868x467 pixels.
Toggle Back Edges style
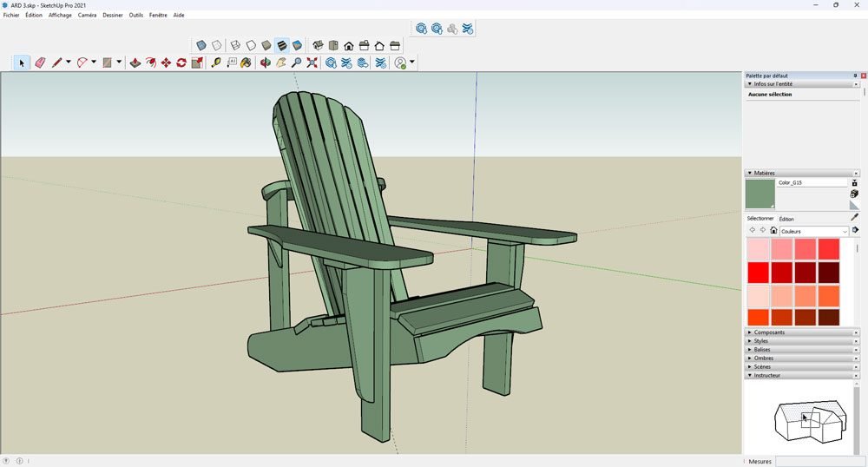216,45
